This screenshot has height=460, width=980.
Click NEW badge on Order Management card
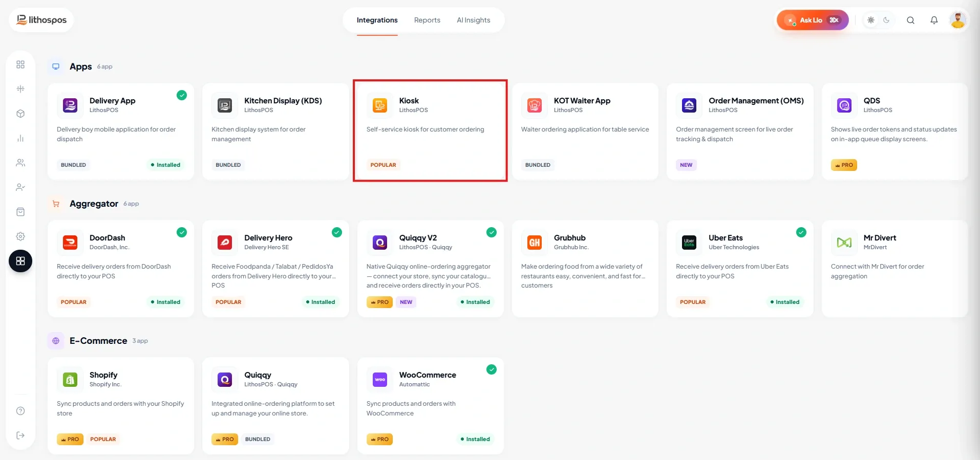coord(686,165)
